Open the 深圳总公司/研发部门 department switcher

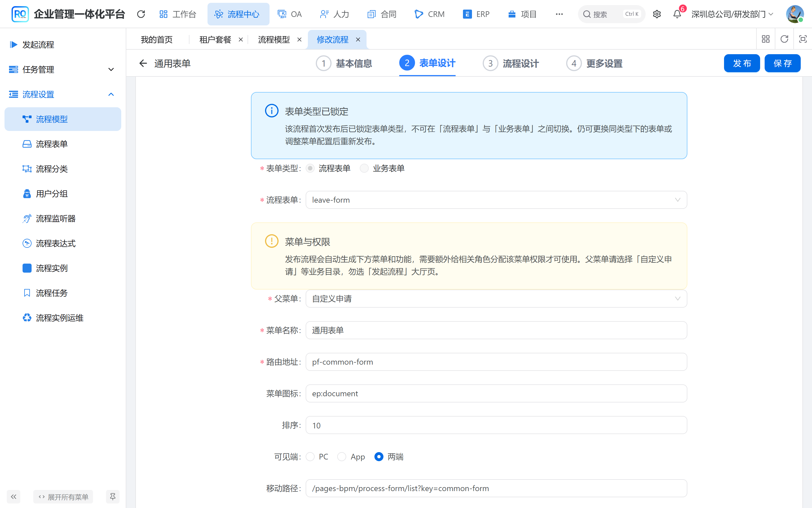coord(732,14)
